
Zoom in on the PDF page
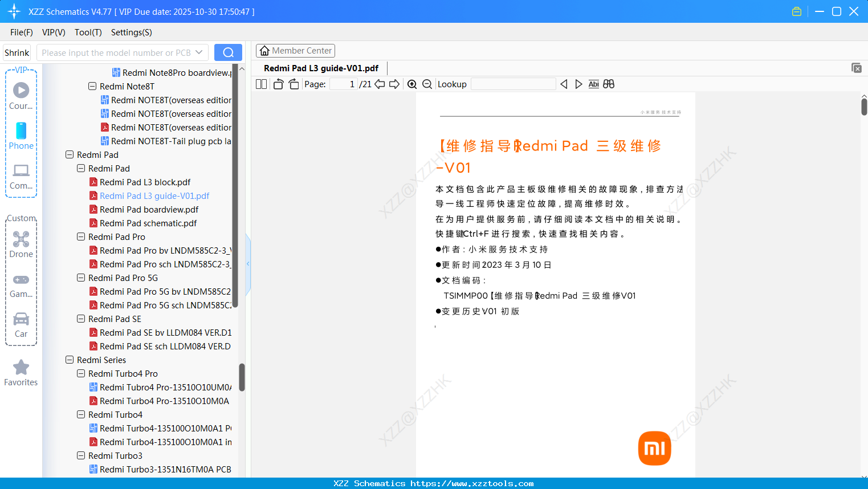(x=412, y=84)
